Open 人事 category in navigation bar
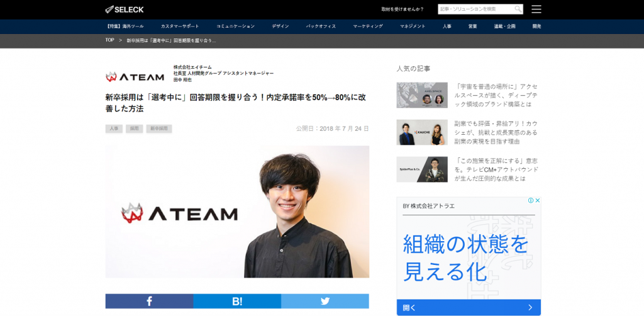Image resolution: width=644 pixels, height=316 pixels. [447, 26]
